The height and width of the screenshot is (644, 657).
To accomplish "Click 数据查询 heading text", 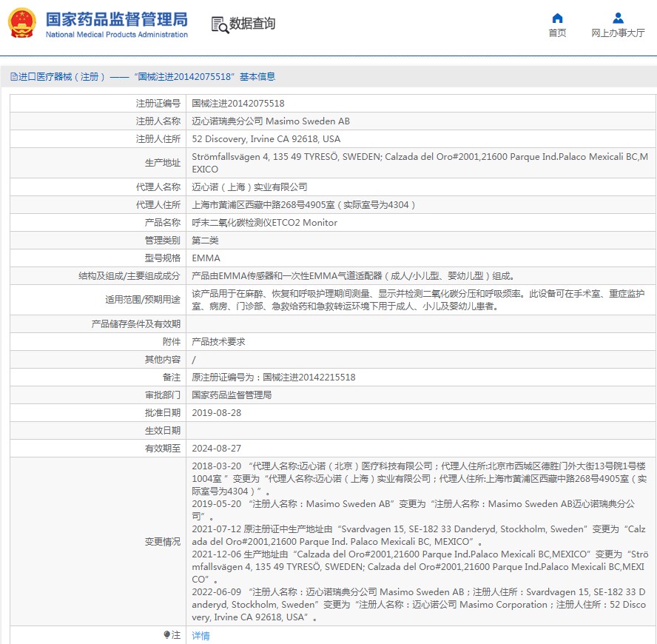I will (252, 24).
